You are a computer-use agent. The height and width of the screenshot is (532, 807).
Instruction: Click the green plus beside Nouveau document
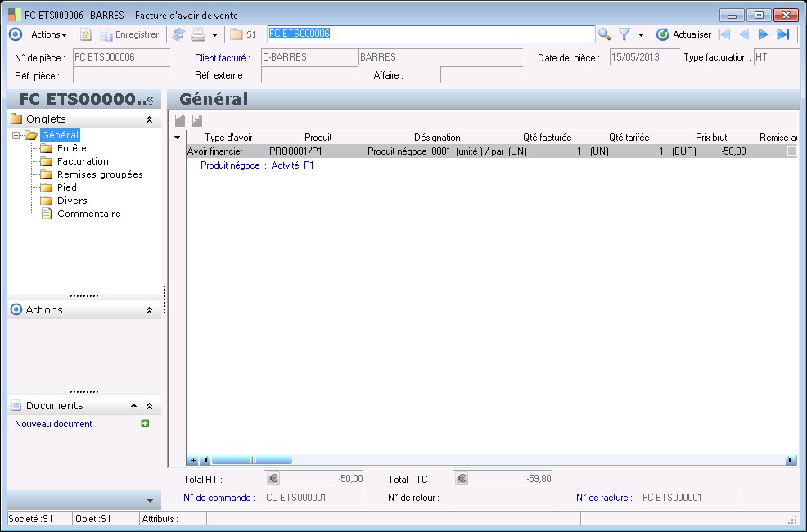coord(145,423)
